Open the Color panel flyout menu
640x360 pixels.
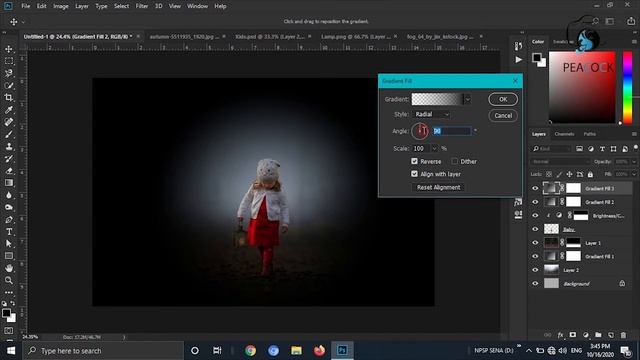(x=634, y=42)
